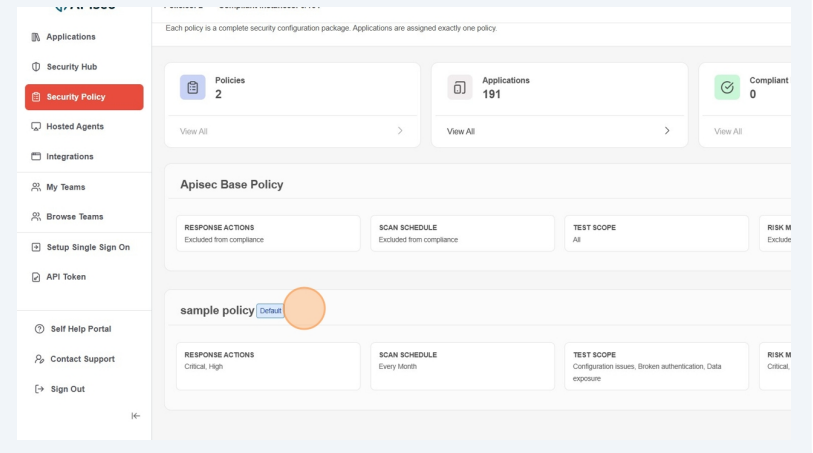Click the Integrations sidebar icon
This screenshot has width=813, height=453.
pyautogui.click(x=37, y=157)
